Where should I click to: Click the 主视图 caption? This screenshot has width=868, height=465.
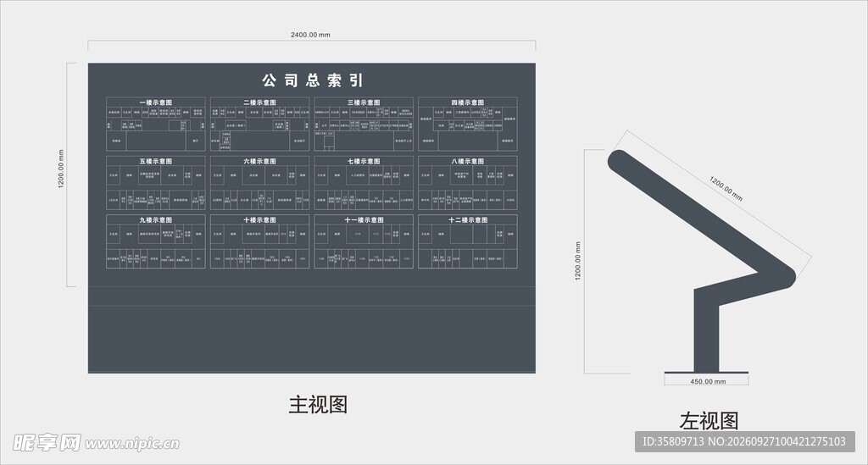point(319,405)
